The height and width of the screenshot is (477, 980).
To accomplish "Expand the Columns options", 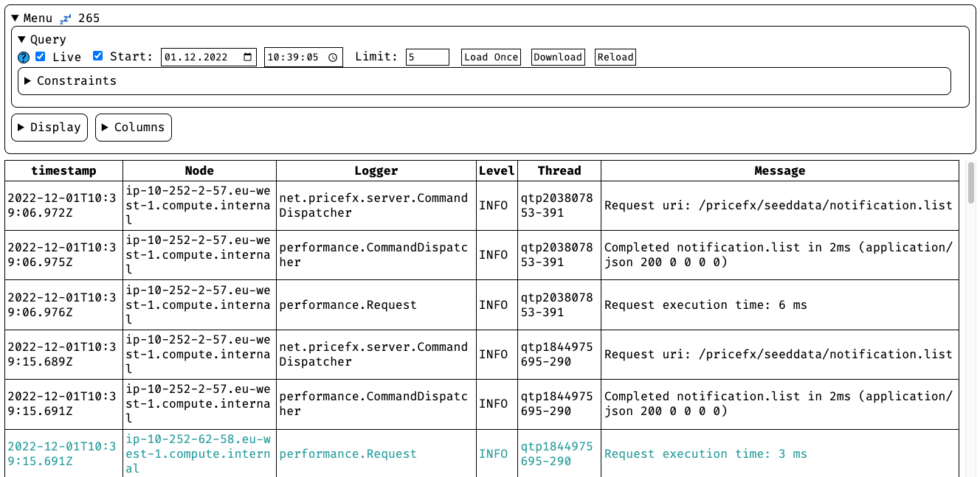I will (x=134, y=128).
